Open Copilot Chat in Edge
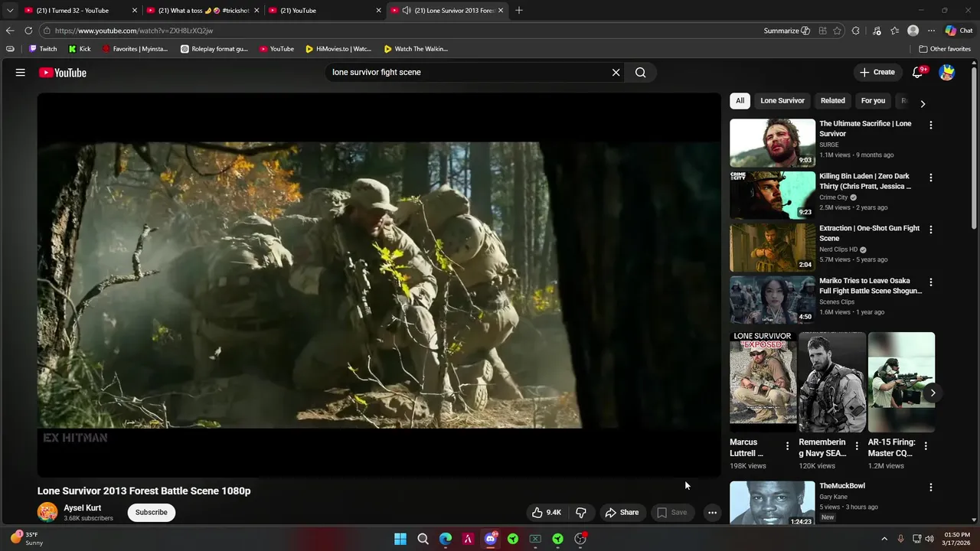Image resolution: width=980 pixels, height=551 pixels. tap(959, 31)
